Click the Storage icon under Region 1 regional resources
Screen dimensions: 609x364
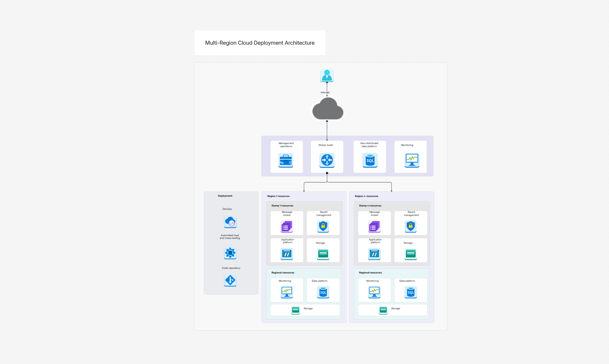296,310
